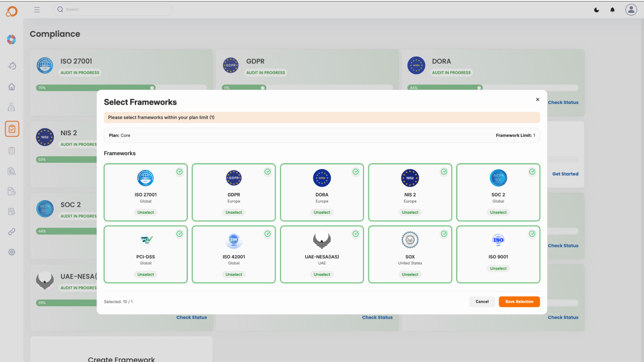
Task: Unselect the SOC 2 framework
Action: click(498, 212)
